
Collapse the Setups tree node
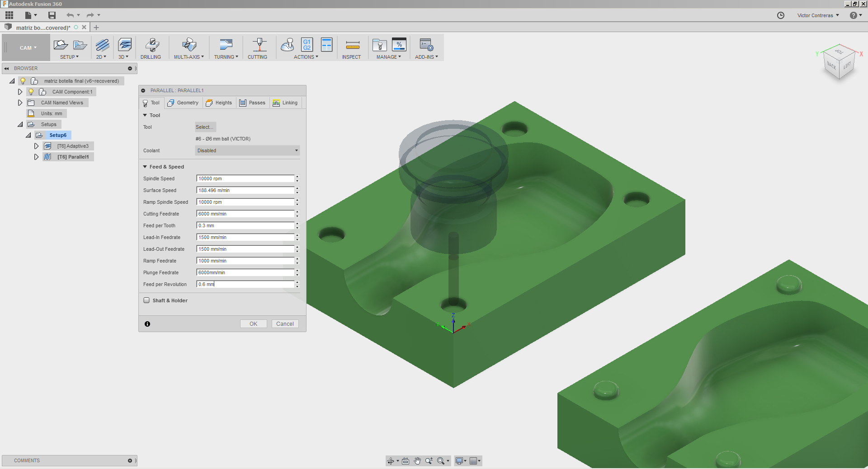click(20, 124)
